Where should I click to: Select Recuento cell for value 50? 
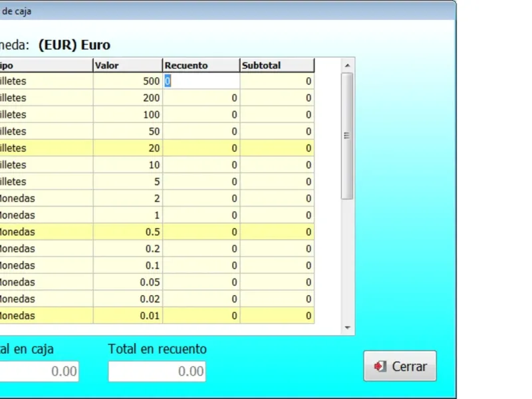click(x=201, y=131)
